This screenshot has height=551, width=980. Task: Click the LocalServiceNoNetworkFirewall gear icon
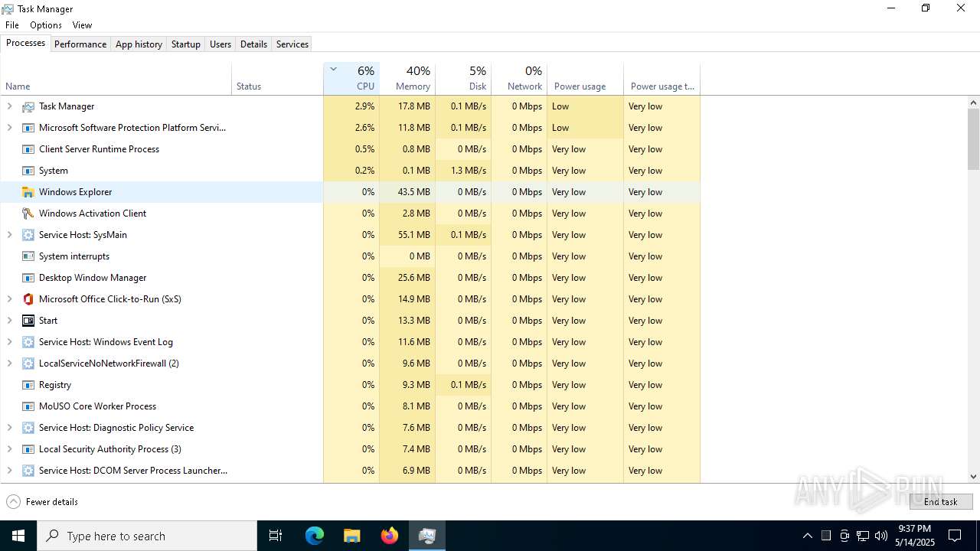tap(28, 364)
